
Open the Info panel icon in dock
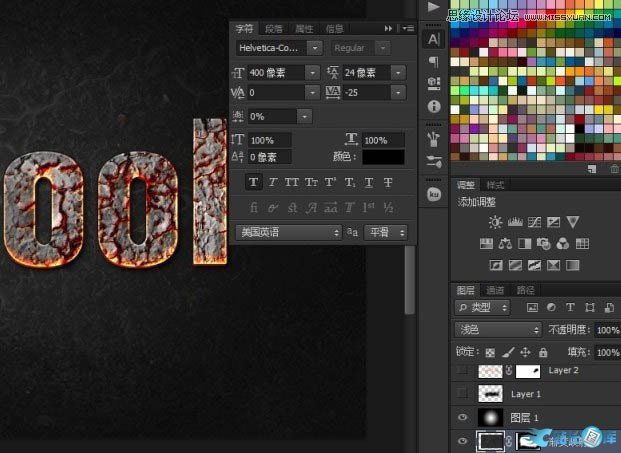(x=434, y=106)
